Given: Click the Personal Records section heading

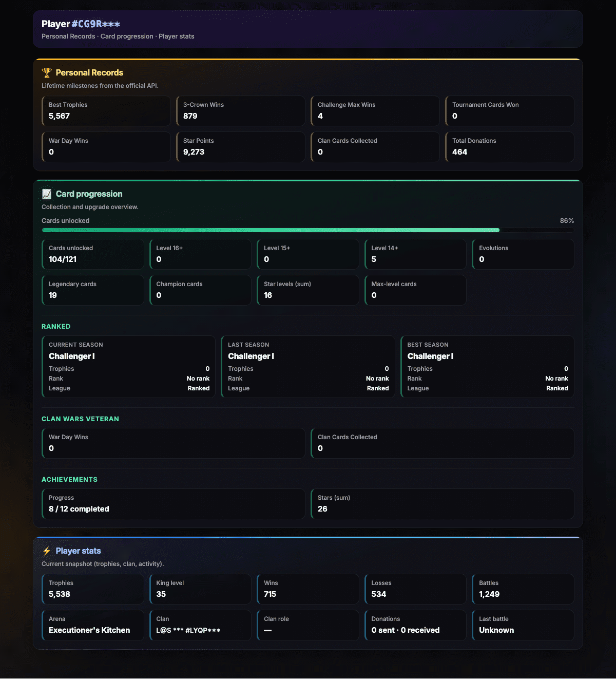Looking at the screenshot, I should tap(89, 72).
